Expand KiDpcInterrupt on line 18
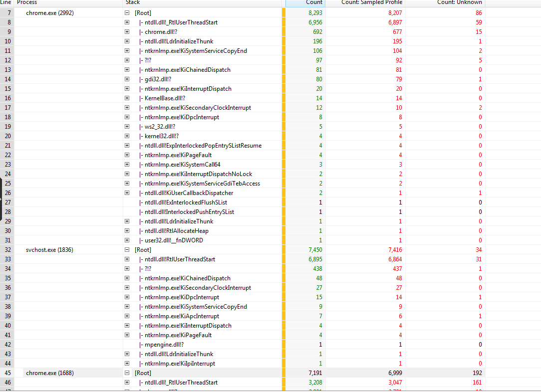Screen dimensions: 541x392 click(127, 117)
